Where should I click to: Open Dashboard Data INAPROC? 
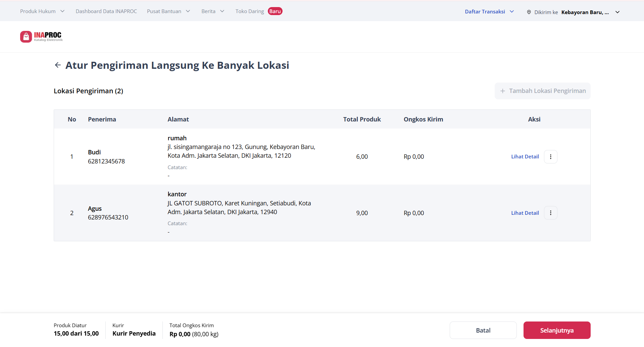pos(106,11)
